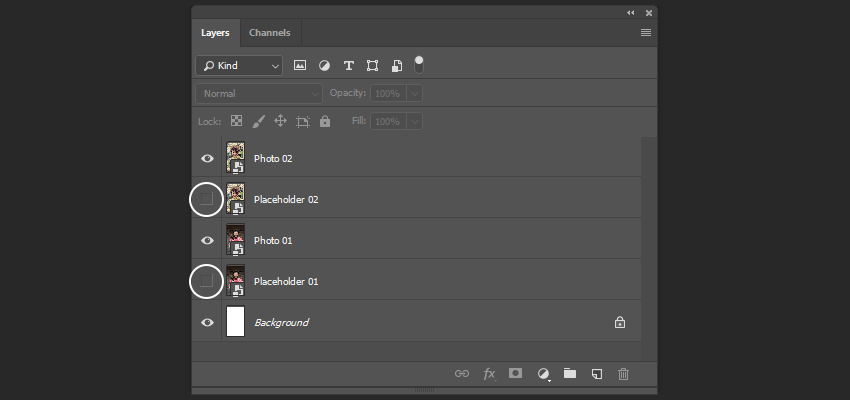The height and width of the screenshot is (400, 850).
Task: Open the Kind filter dropdown
Action: point(239,66)
